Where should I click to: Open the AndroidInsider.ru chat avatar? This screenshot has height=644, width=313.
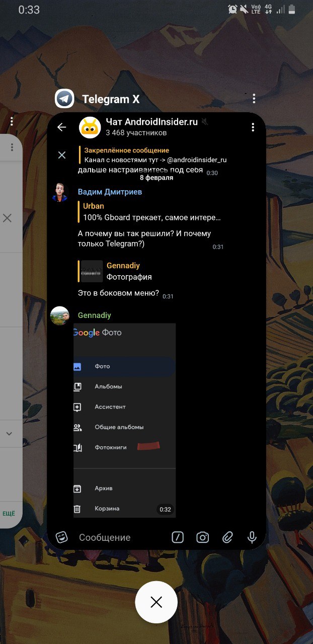[x=90, y=127]
